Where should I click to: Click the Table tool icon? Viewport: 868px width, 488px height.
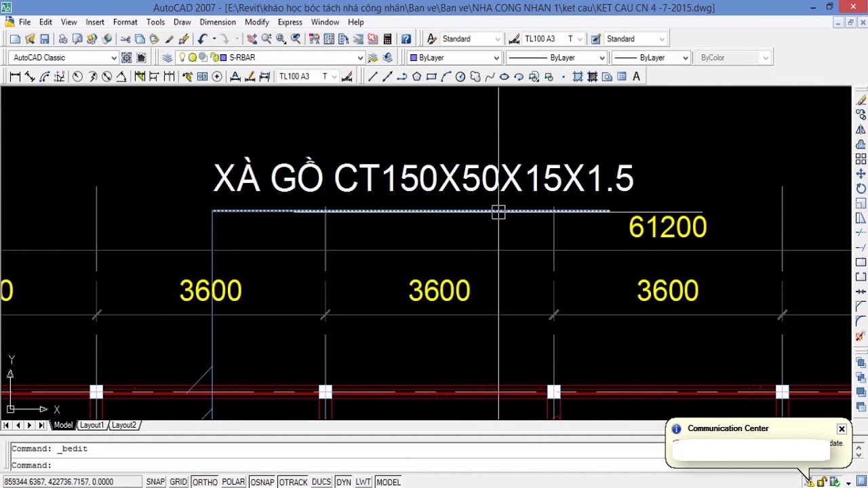coord(621,77)
